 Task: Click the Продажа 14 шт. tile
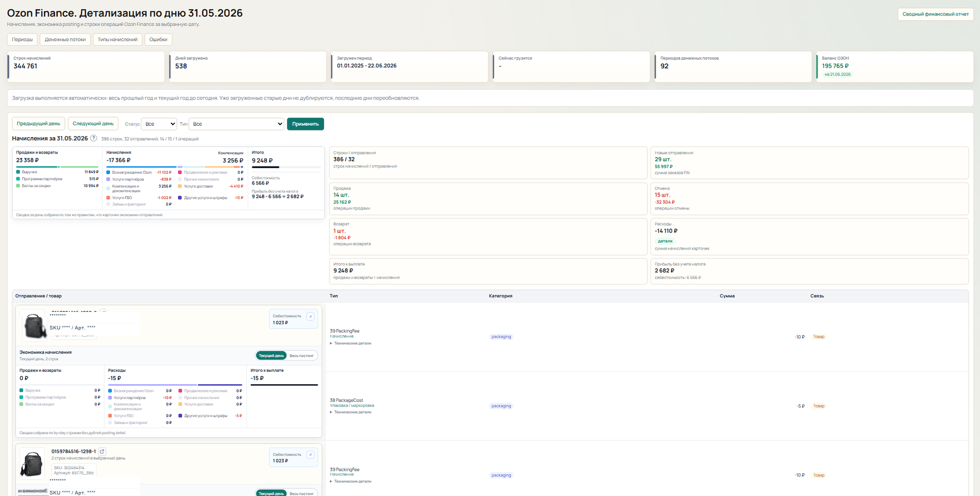488,199
